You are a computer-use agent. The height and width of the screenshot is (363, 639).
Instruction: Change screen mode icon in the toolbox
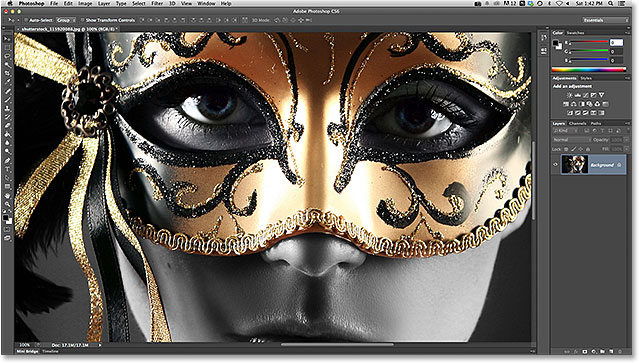click(x=7, y=238)
